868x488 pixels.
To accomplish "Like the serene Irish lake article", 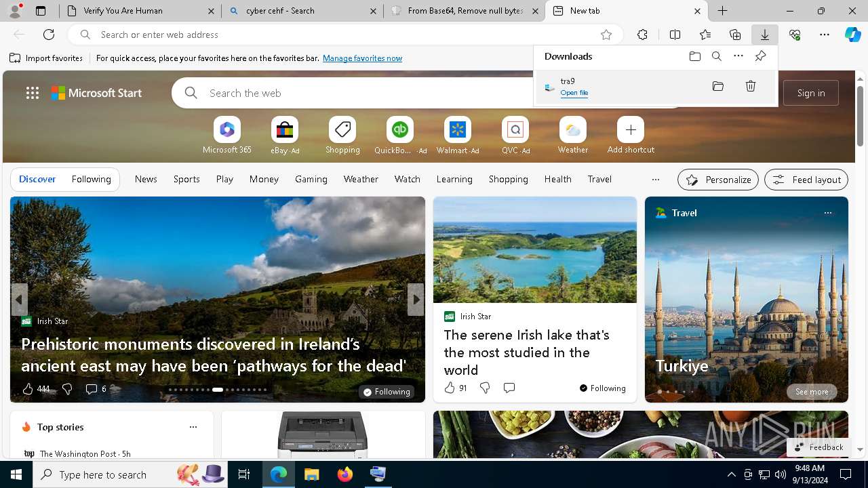I will [450, 388].
